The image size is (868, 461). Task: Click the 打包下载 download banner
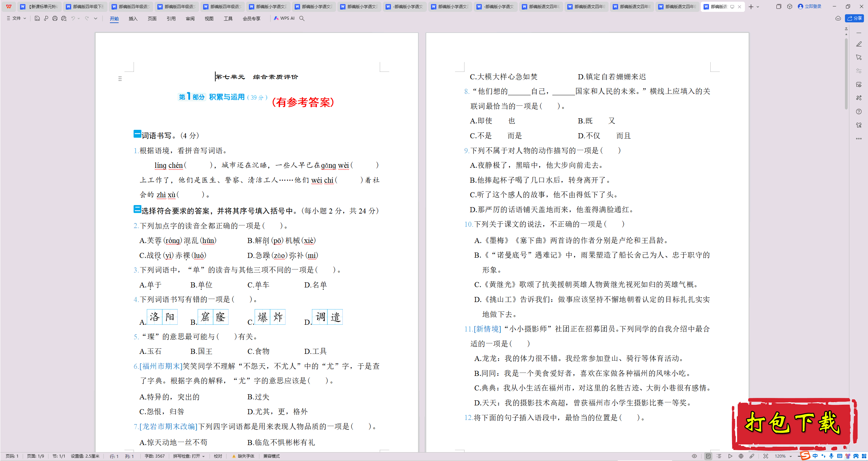click(794, 424)
